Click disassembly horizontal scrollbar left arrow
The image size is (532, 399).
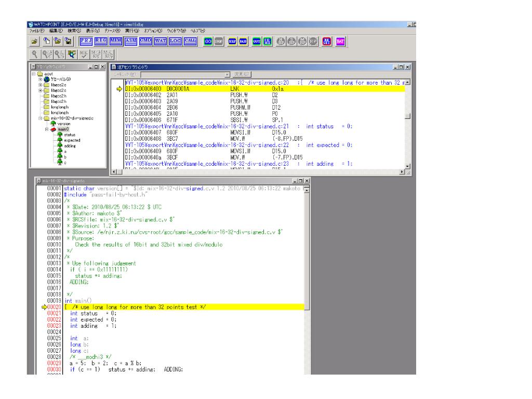(x=114, y=172)
